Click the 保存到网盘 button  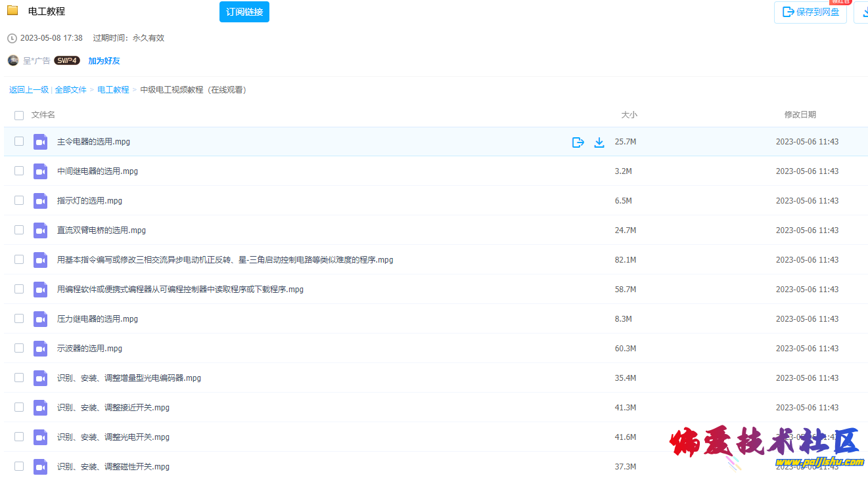[x=810, y=12]
